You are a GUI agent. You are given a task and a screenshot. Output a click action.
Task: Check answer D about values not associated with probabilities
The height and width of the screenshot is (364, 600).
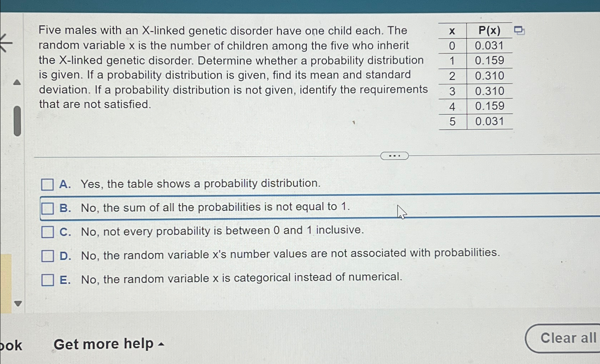(47, 256)
